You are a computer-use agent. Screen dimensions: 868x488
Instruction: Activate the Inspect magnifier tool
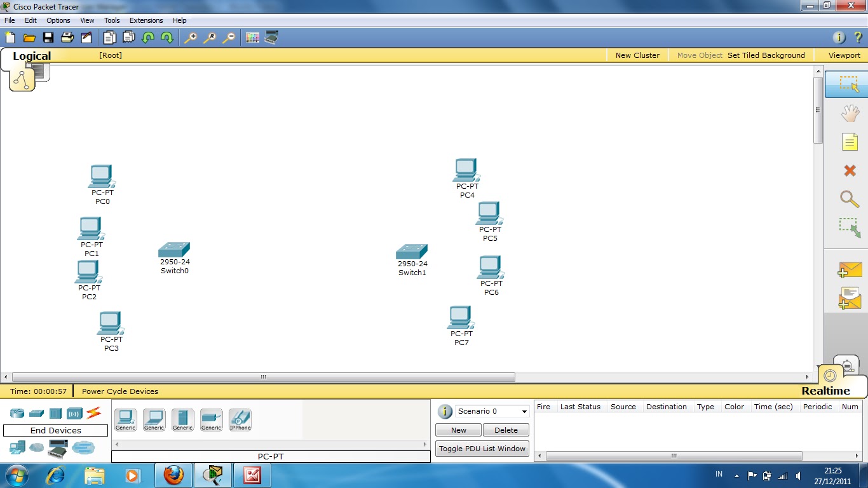click(850, 198)
